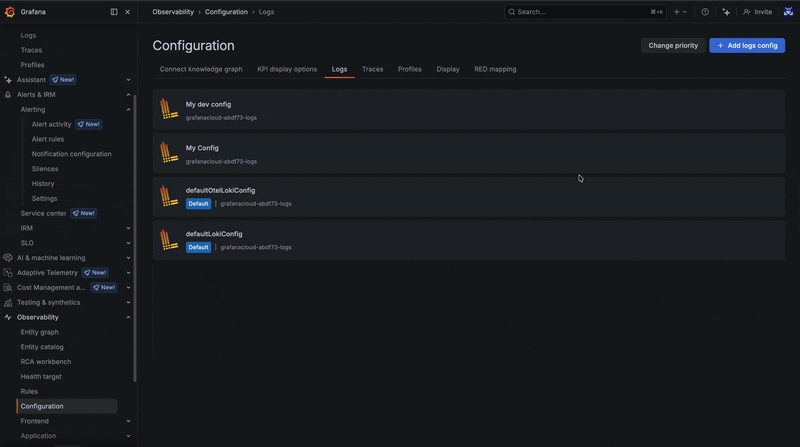Screen dimensions: 800x447
Task: Click the Testing & synthetics icon
Action: coord(8,302)
